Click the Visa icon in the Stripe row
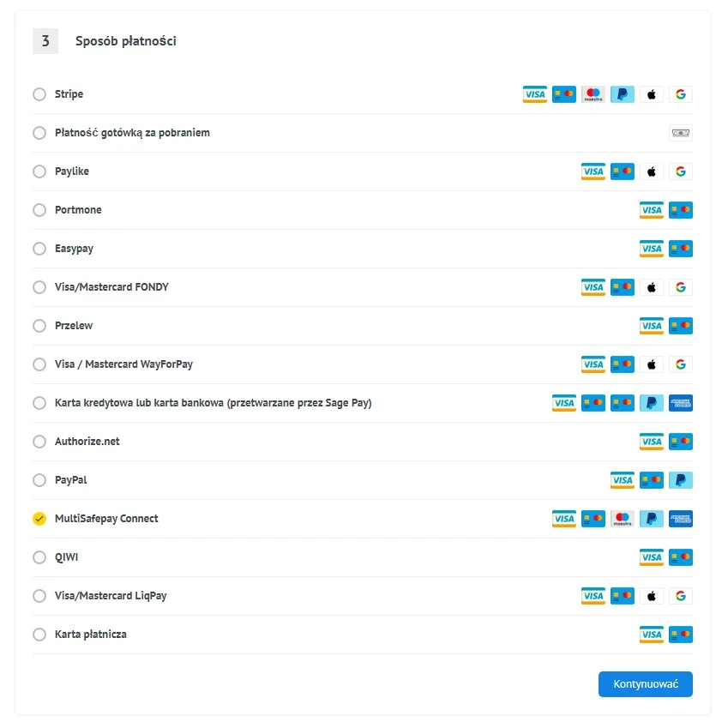The width and height of the screenshot is (728, 728). (x=535, y=94)
